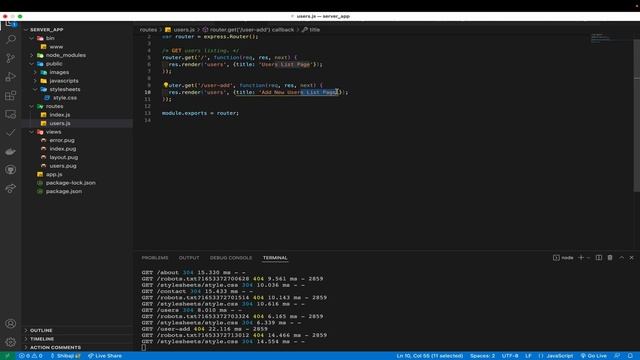Select the node terminal shell indicator
640x360 pixels.
(563, 258)
